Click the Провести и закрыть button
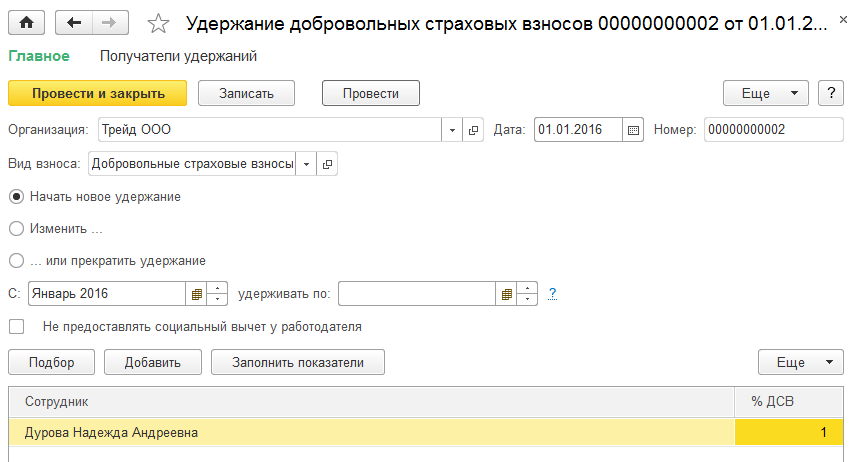This screenshot has width=859, height=462. tap(98, 93)
